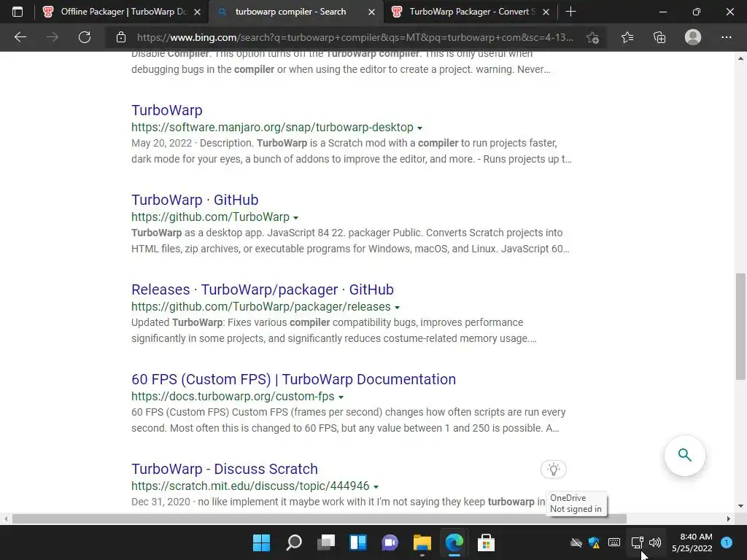
Task: Switch to Offline Packager TurboWarp Docs tab
Action: pos(123,12)
